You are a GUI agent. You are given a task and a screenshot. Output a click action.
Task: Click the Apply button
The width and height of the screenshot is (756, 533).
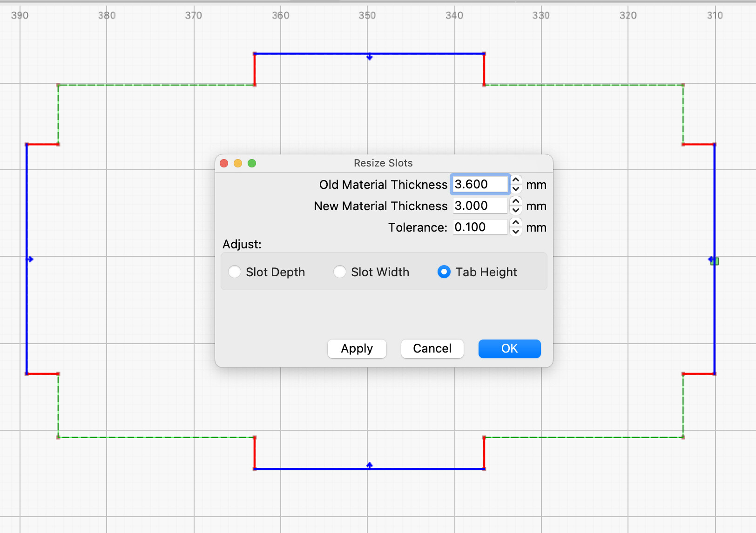click(x=357, y=348)
